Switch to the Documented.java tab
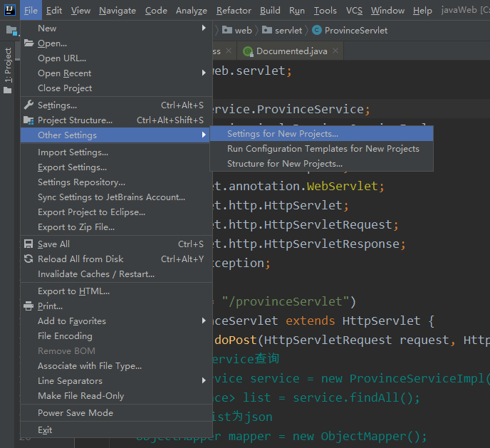 click(292, 51)
